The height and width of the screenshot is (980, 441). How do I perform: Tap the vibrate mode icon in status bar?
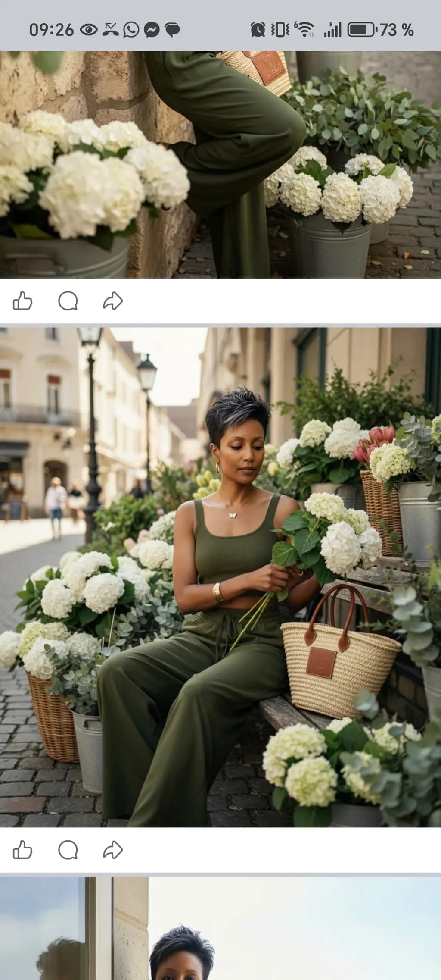point(280,30)
